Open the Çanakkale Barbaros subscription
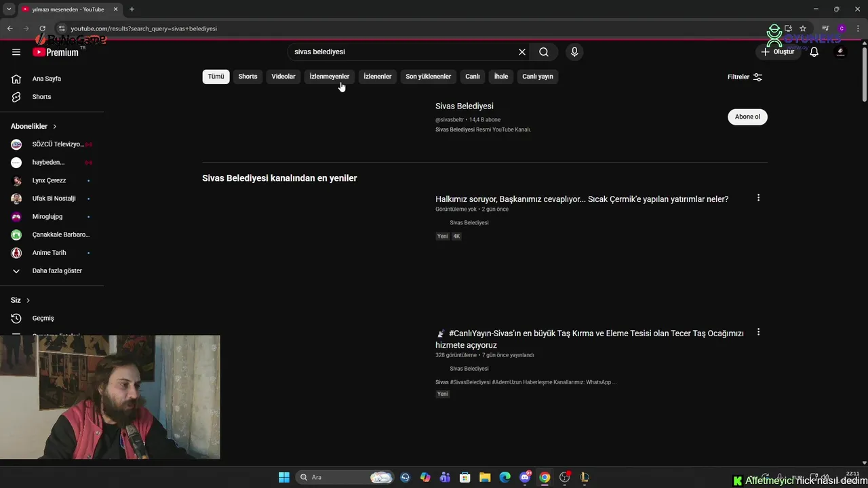This screenshot has width=868, height=488. (52, 235)
